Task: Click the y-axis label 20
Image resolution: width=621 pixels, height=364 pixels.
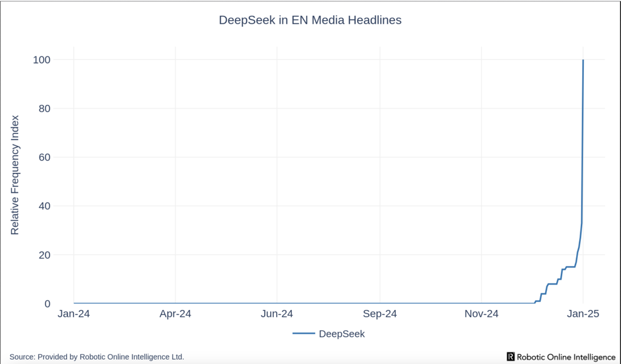Action: [x=44, y=255]
